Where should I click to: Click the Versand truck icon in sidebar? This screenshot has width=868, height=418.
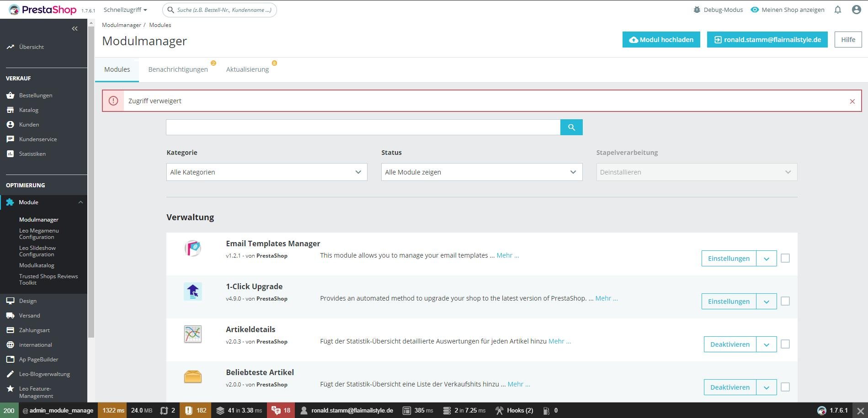pos(11,316)
